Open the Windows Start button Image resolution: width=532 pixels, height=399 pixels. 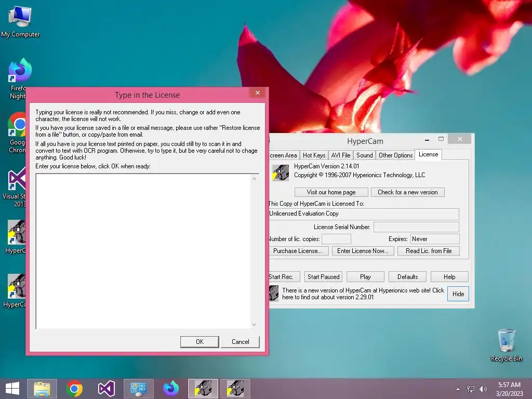[12, 389]
